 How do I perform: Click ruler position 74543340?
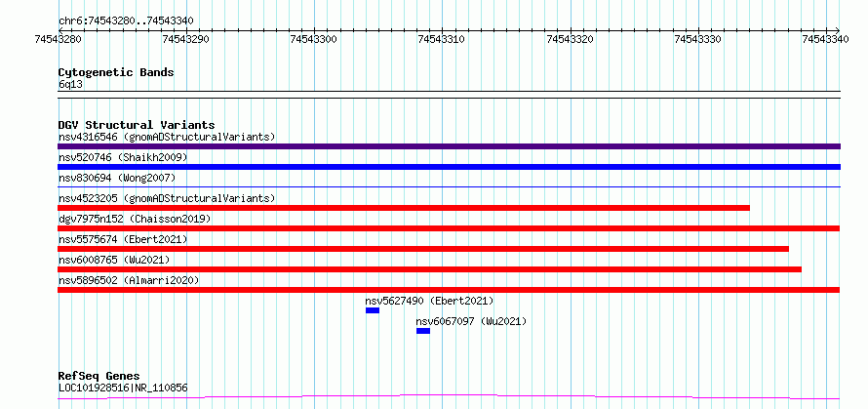(x=826, y=39)
